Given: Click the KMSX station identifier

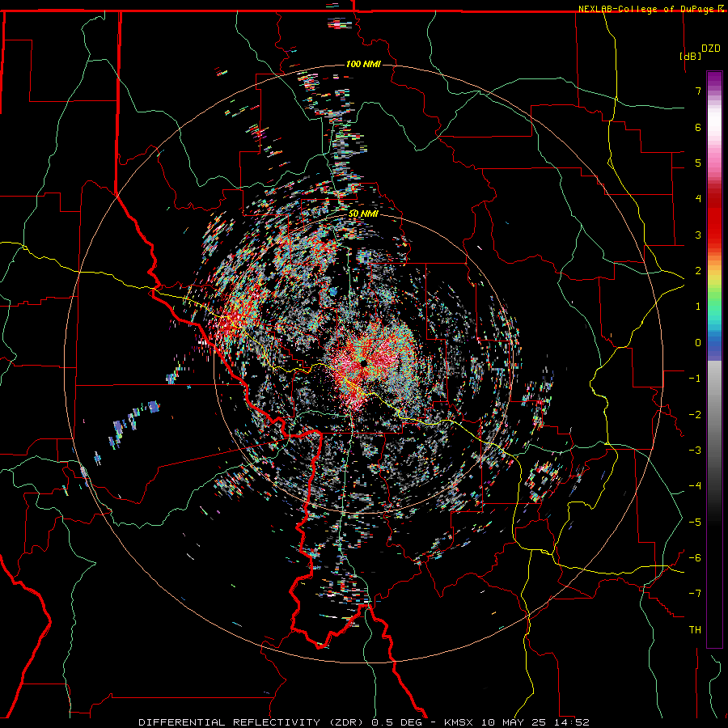Looking at the screenshot, I should (460, 722).
